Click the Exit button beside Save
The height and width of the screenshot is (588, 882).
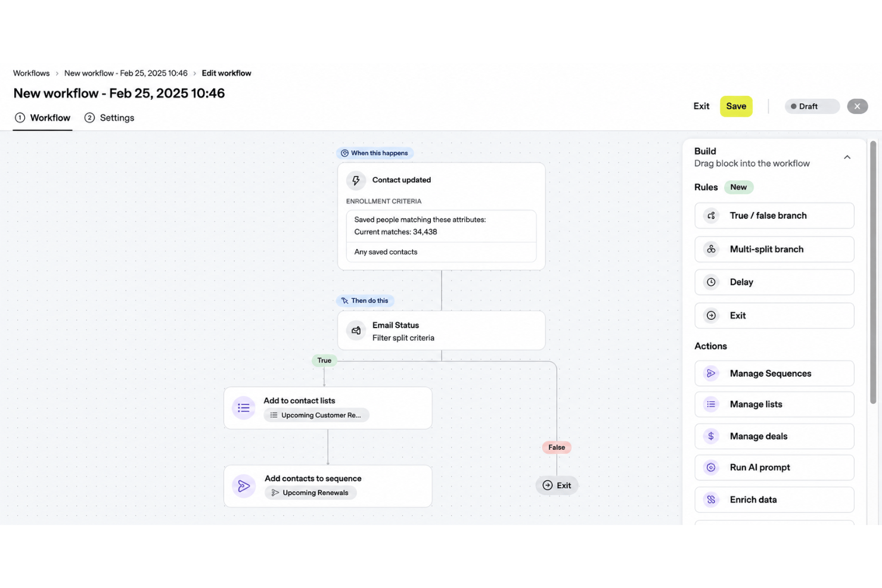701,107
